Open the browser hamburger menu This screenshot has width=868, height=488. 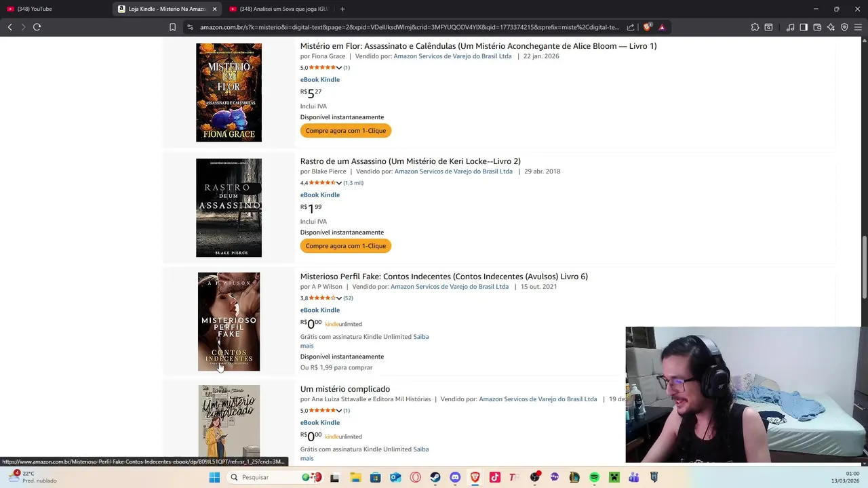[858, 27]
